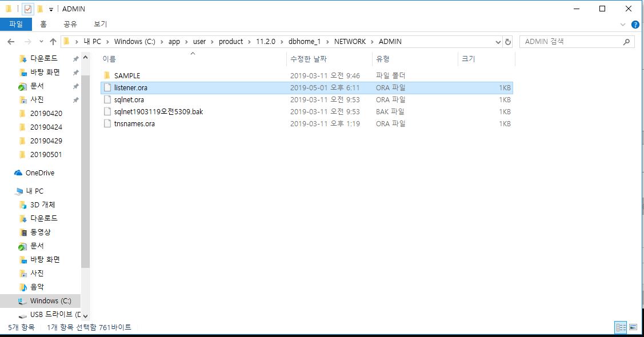Select the tnsnames.ora file
The width and height of the screenshot is (644, 337).
[x=134, y=123]
